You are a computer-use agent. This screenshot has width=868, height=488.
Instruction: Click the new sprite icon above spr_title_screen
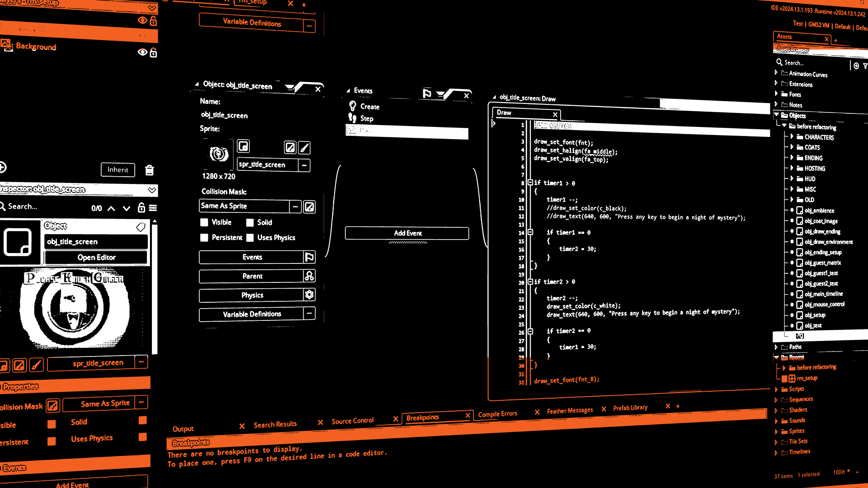[x=243, y=146]
